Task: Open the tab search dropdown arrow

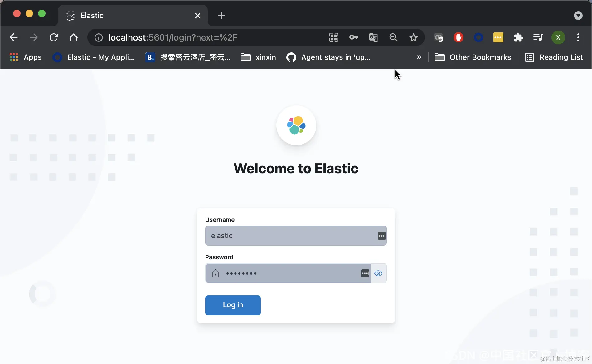Action: [578, 16]
